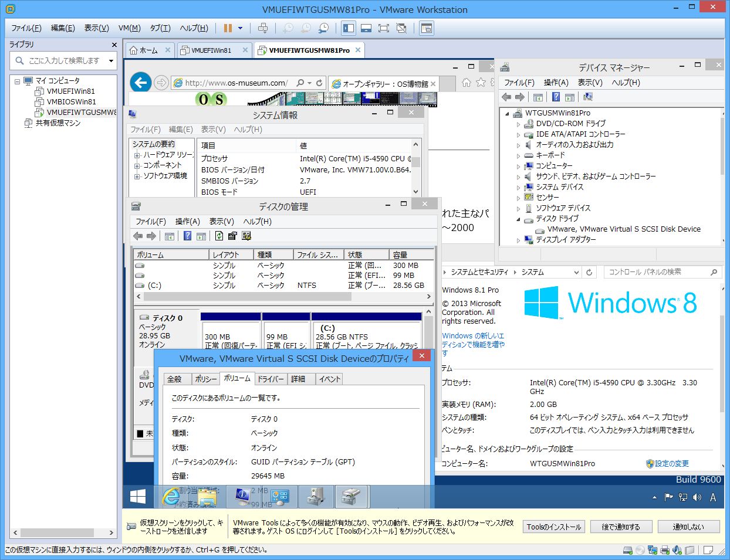Close the ライブラリ panel
Viewport: 730px width, 560px height.
click(114, 45)
